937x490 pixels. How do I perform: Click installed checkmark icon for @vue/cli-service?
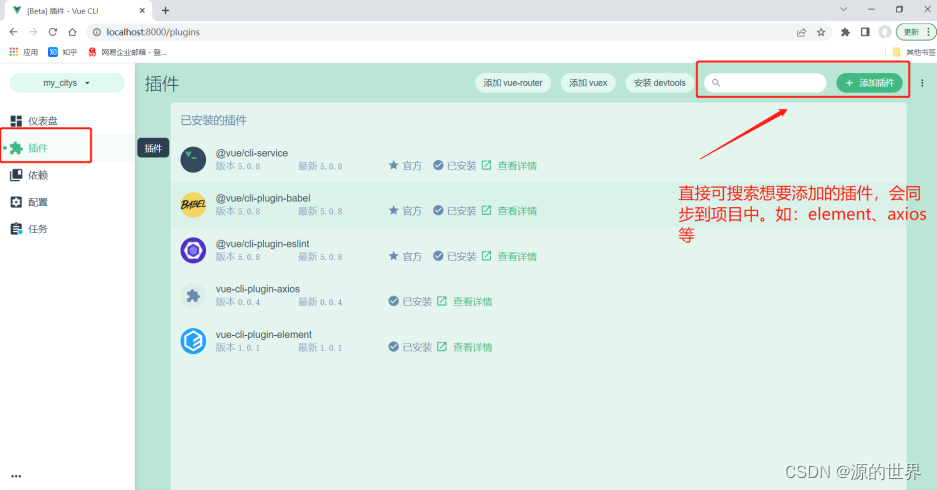coord(438,165)
